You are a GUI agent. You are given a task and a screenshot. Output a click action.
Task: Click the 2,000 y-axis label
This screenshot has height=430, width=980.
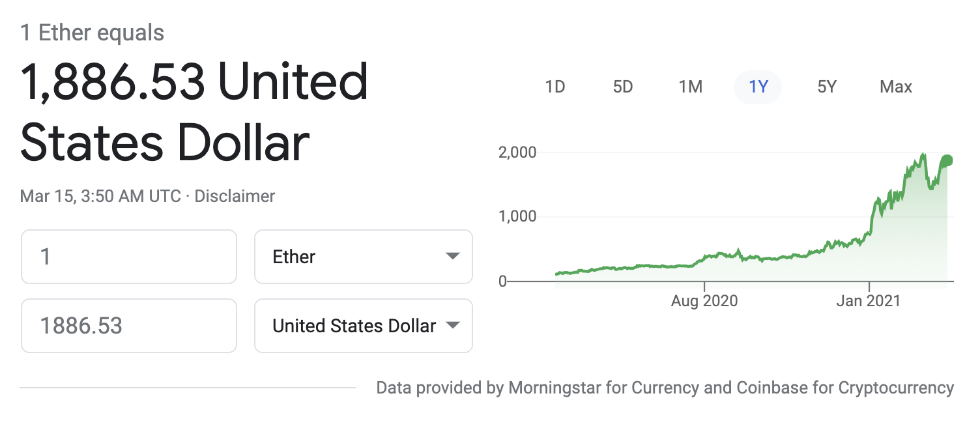point(517,152)
